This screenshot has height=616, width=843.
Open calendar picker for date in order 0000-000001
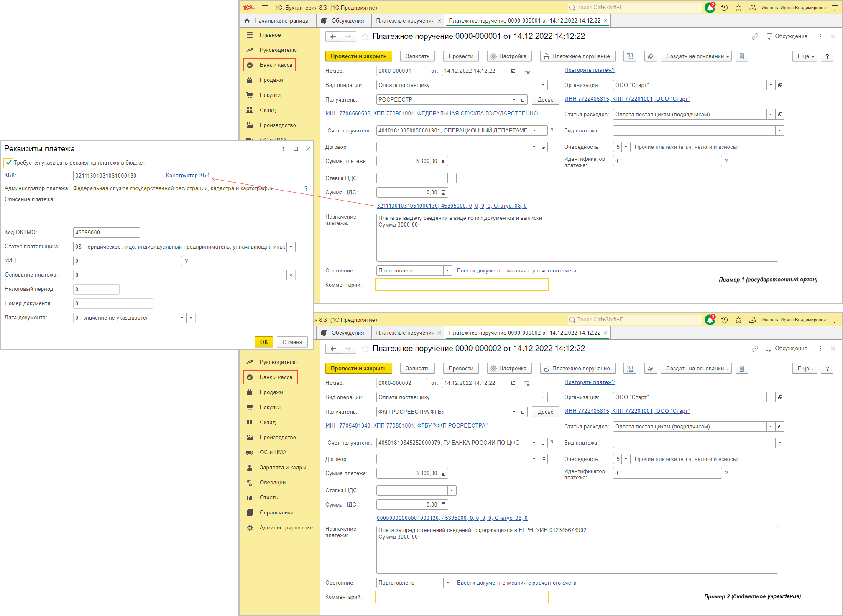pyautogui.click(x=513, y=71)
